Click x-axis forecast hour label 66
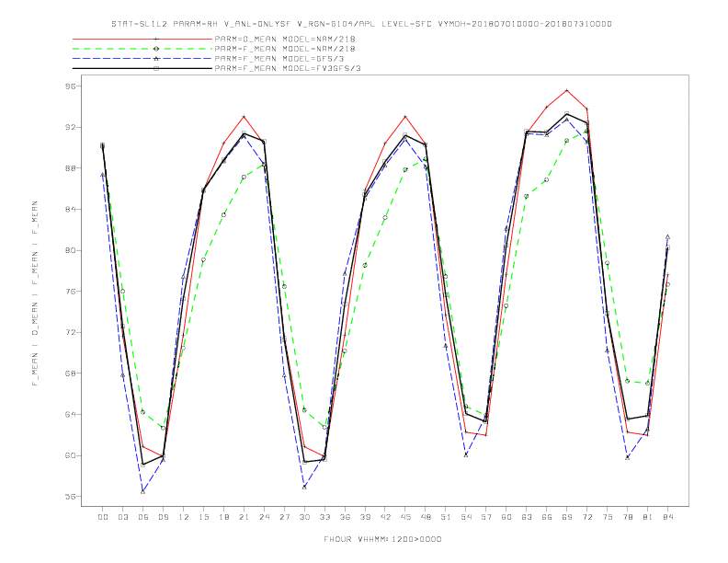The image size is (728, 563). 547,517
